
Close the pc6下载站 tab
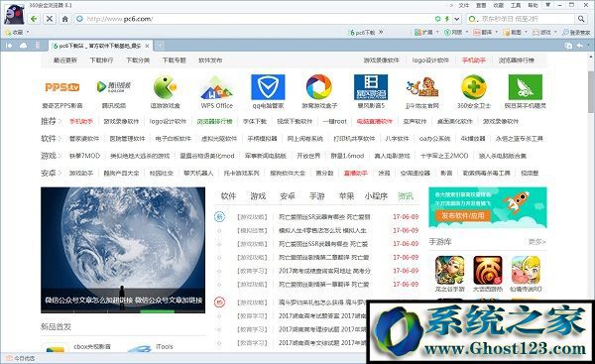coord(147,46)
